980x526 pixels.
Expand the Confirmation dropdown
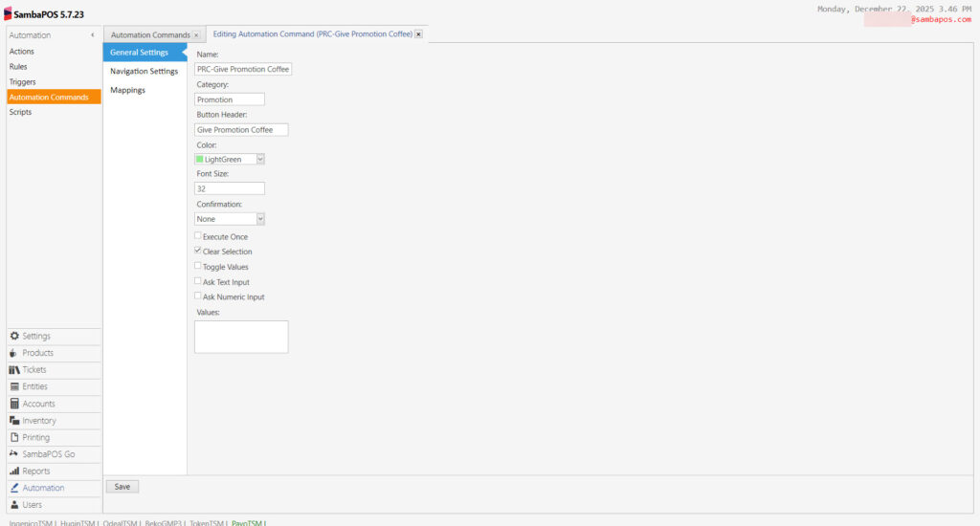259,219
